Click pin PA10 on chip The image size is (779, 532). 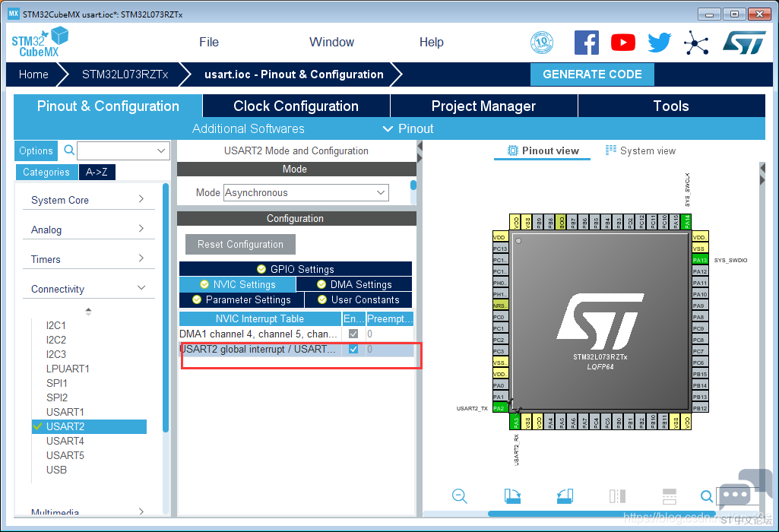point(700,294)
